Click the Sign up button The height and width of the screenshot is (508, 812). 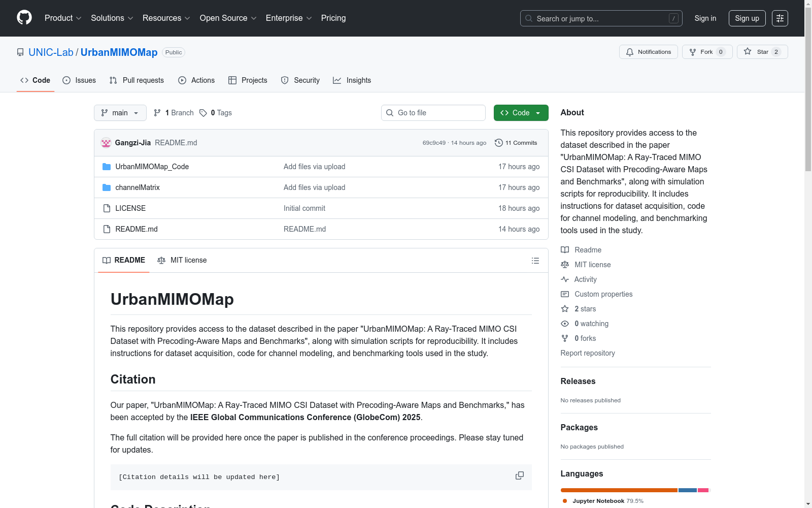[747, 18]
